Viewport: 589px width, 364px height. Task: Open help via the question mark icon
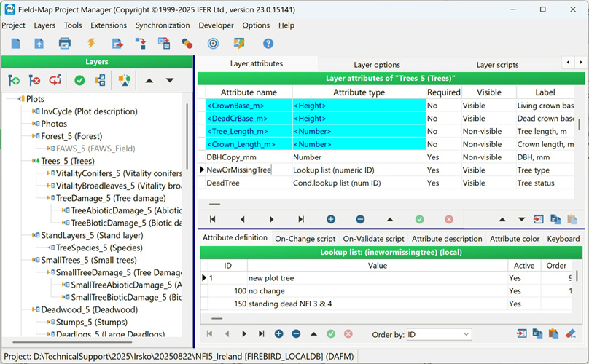tap(268, 44)
